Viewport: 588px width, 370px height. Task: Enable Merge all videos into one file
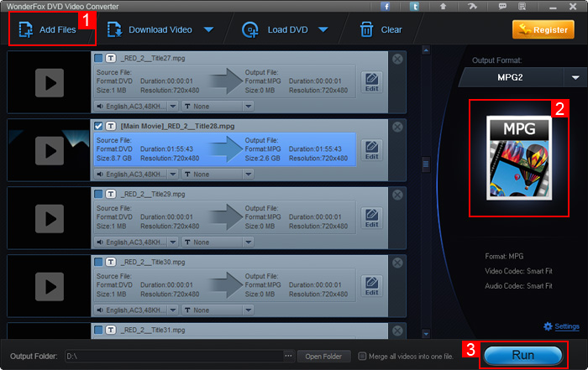[x=362, y=356]
